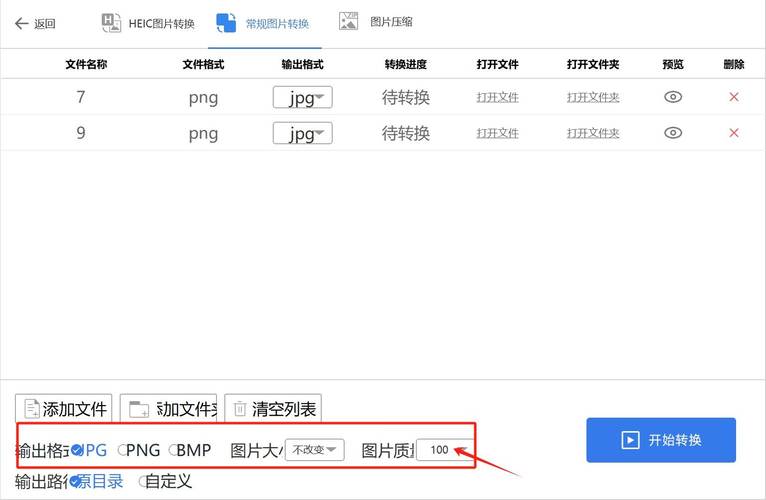Click the 清空列表 button
The height and width of the screenshot is (500, 766).
tap(273, 408)
